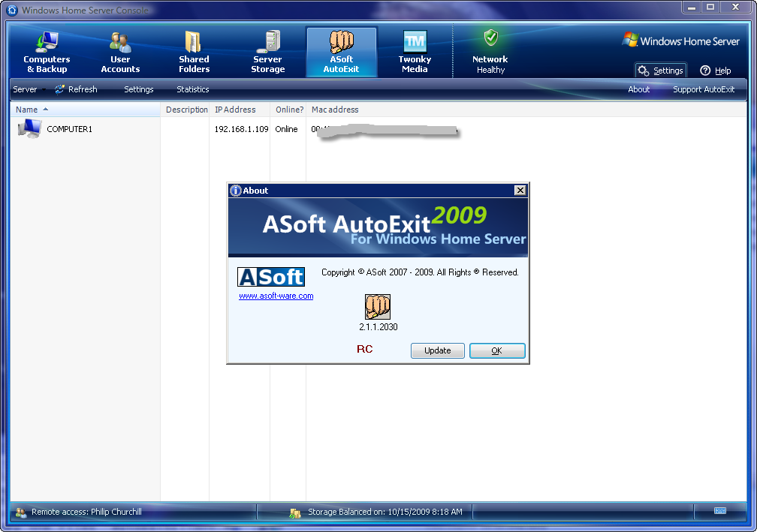Click the Network Healthy shield icon

pyautogui.click(x=491, y=38)
